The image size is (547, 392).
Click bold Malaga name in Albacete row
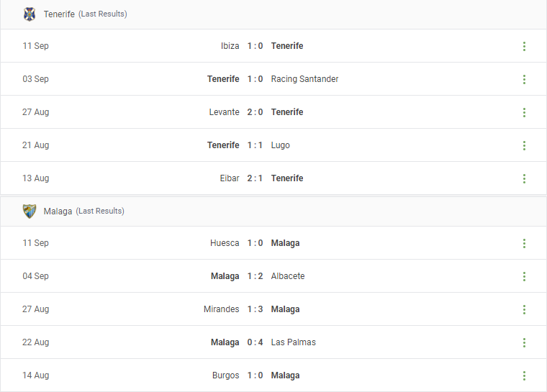tap(225, 277)
